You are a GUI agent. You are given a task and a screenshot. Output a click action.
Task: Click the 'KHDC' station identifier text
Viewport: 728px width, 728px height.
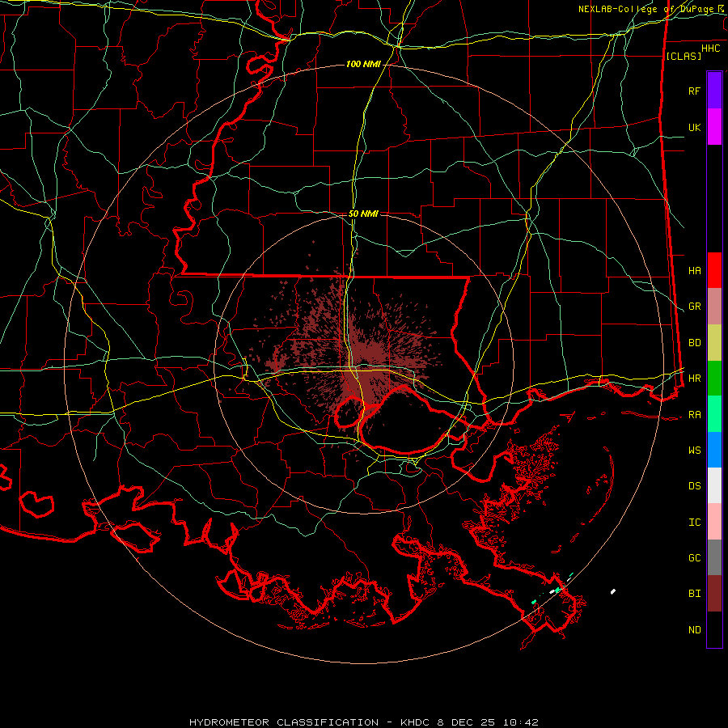click(x=417, y=722)
